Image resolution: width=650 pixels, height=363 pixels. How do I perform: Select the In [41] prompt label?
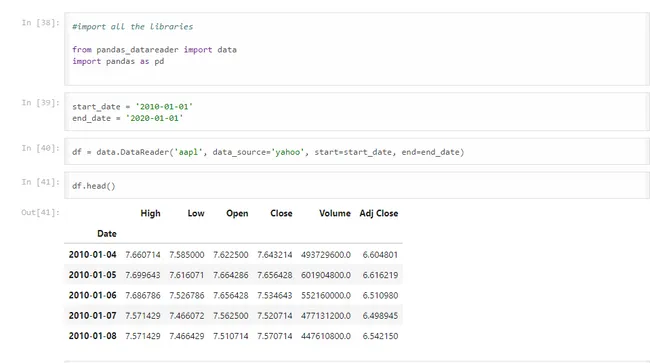point(41,182)
